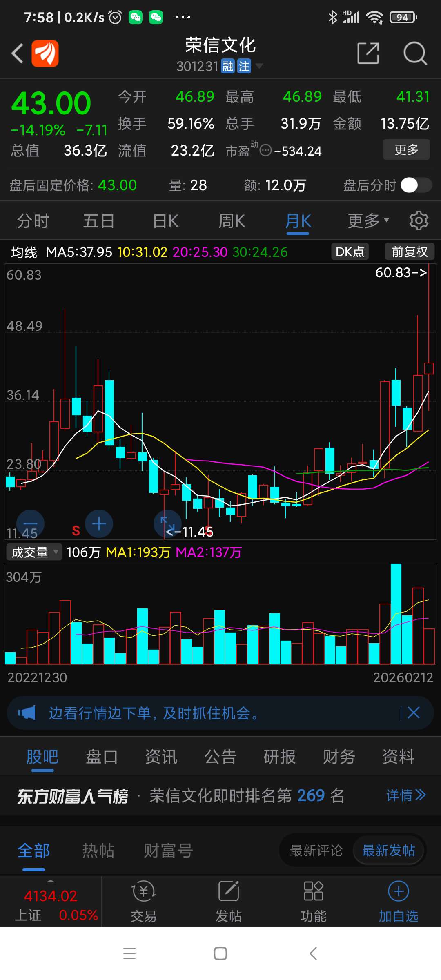Tap the fullscreen expand chart icon
The height and width of the screenshot is (980, 441).
[x=167, y=524]
